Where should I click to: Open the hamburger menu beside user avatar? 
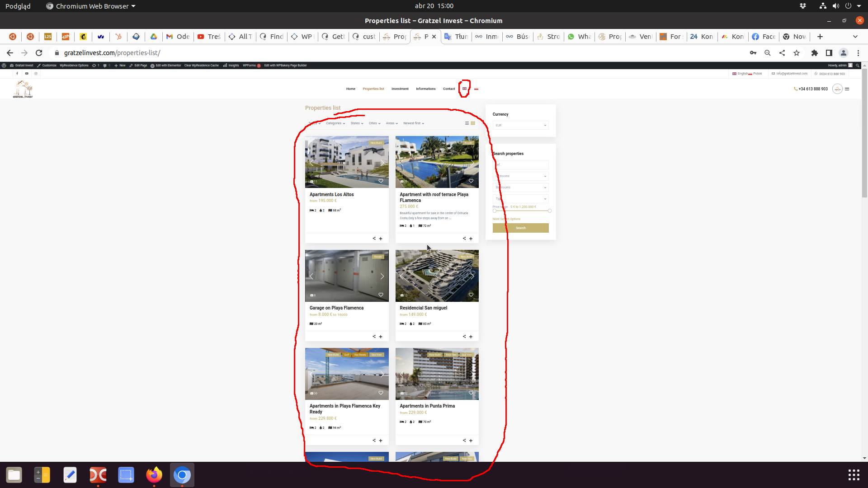pyautogui.click(x=847, y=89)
